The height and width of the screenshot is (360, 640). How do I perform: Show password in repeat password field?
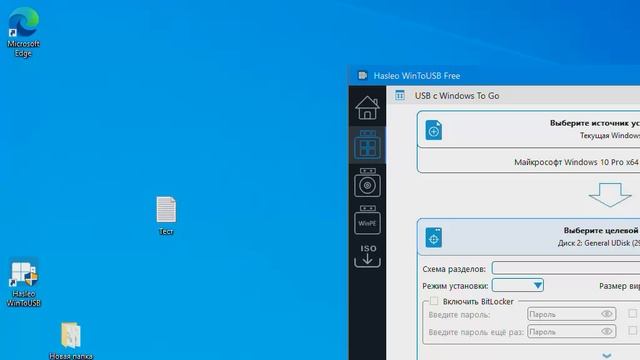point(607,331)
